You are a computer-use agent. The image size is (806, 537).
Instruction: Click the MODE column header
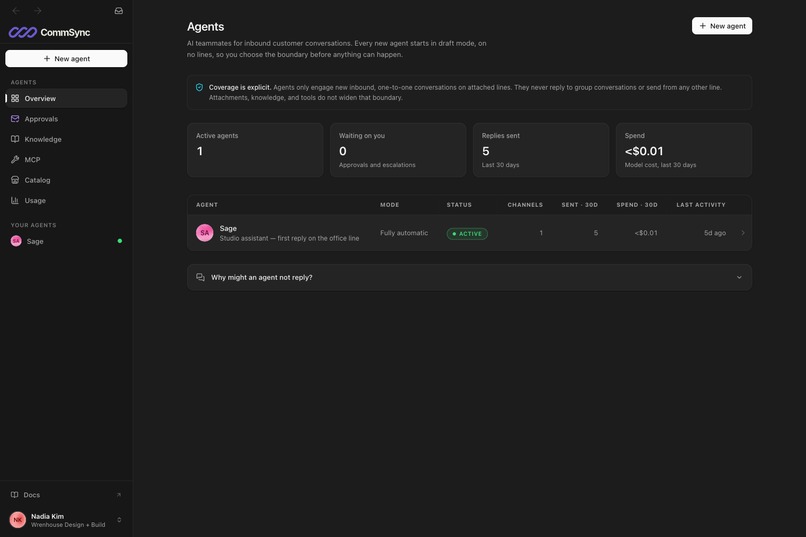click(390, 205)
